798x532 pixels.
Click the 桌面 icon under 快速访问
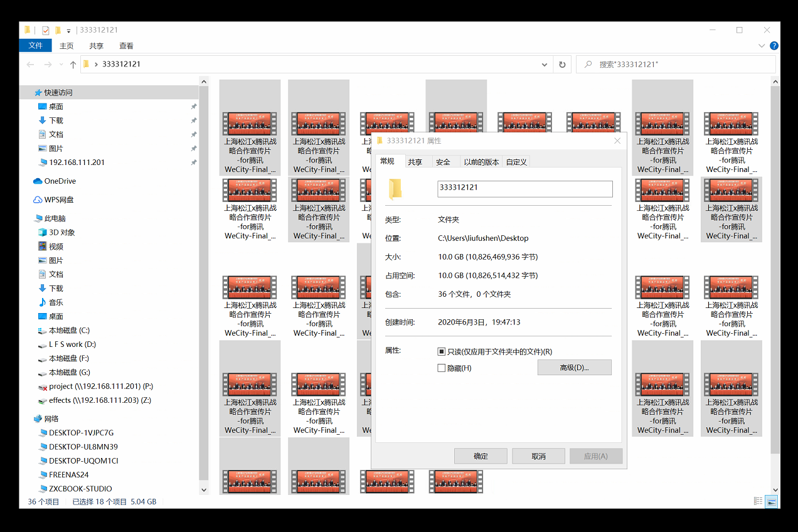tap(43, 107)
